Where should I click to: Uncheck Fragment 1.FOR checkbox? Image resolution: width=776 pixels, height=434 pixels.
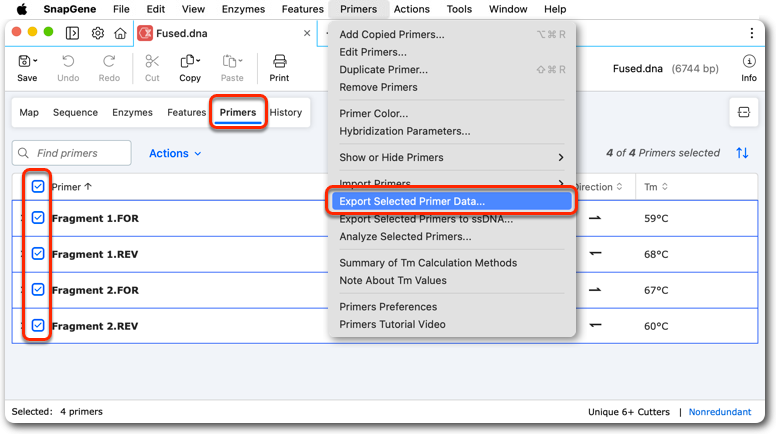point(38,218)
